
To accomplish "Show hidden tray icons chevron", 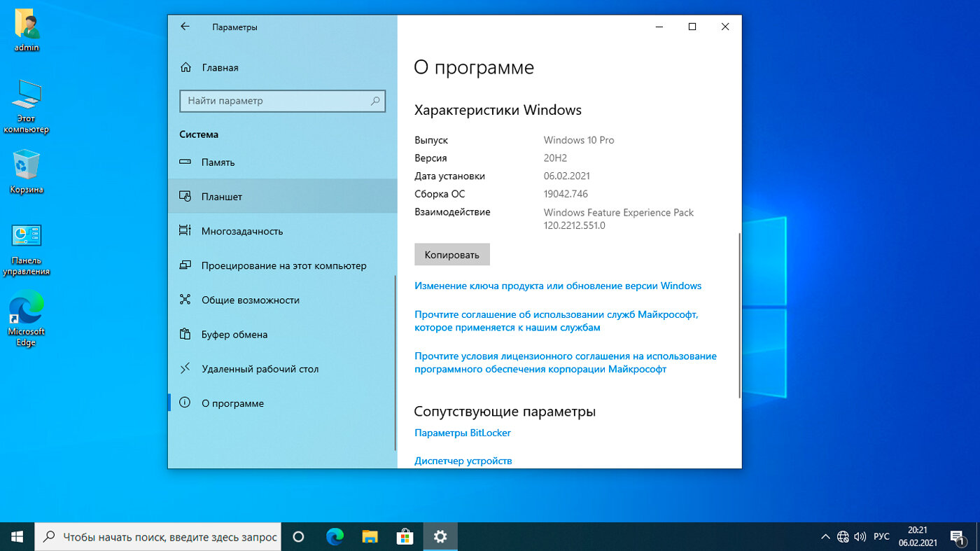I will 826,537.
